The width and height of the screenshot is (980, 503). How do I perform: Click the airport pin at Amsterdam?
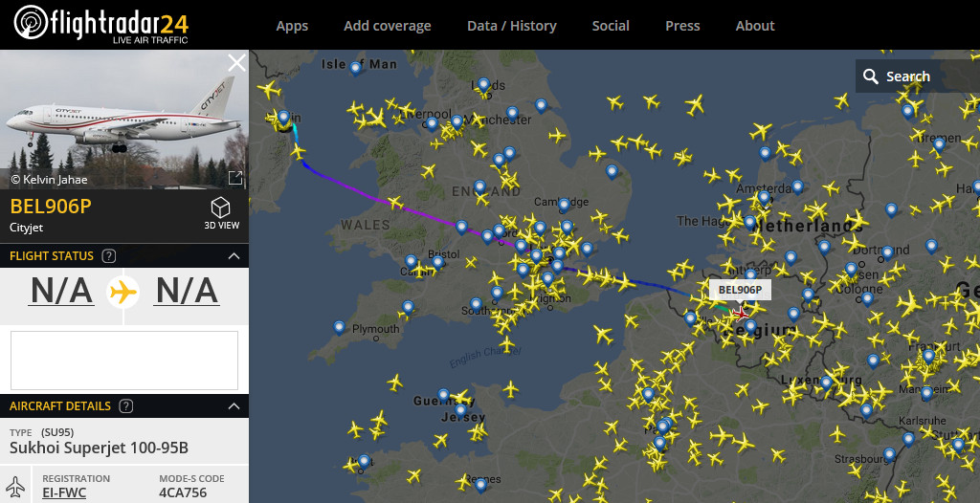click(x=764, y=197)
